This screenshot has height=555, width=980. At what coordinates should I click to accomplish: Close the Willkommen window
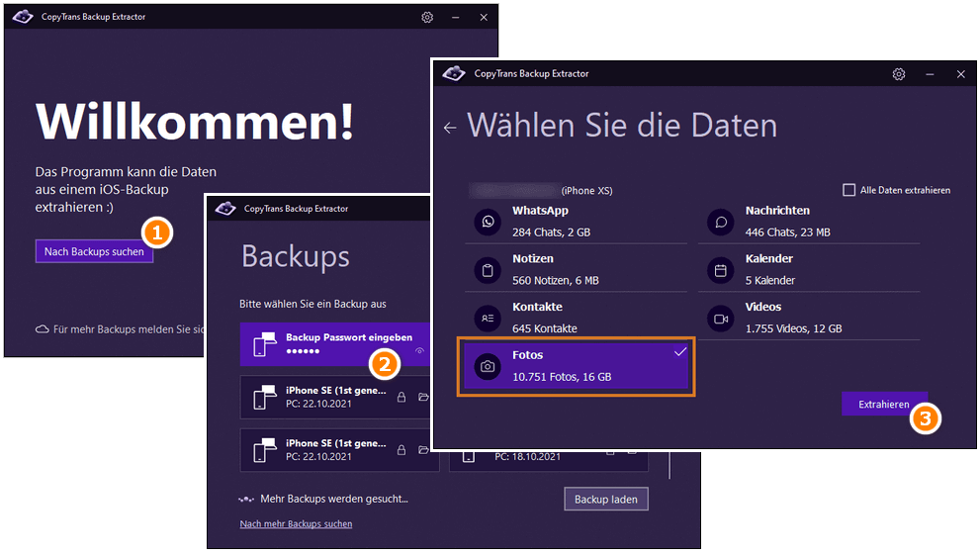(484, 18)
